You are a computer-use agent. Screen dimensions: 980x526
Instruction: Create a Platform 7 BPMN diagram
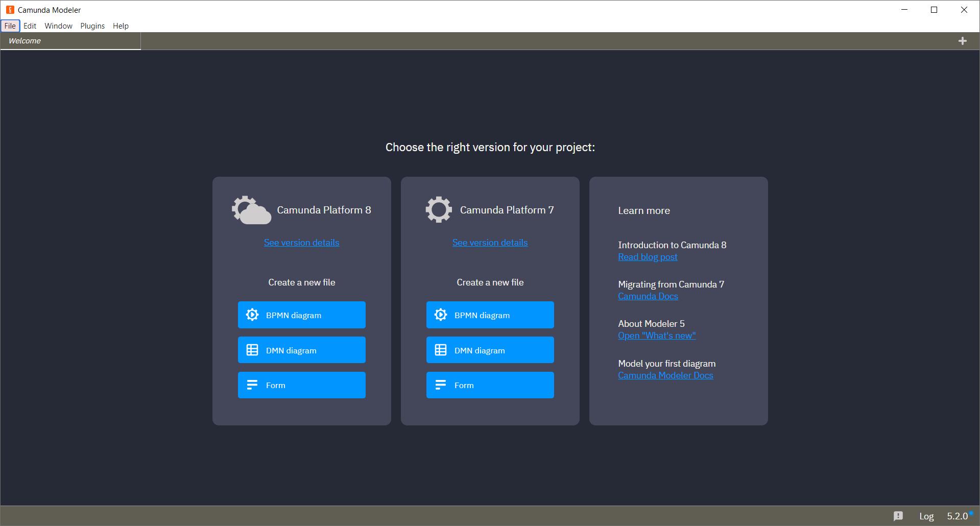(x=490, y=315)
